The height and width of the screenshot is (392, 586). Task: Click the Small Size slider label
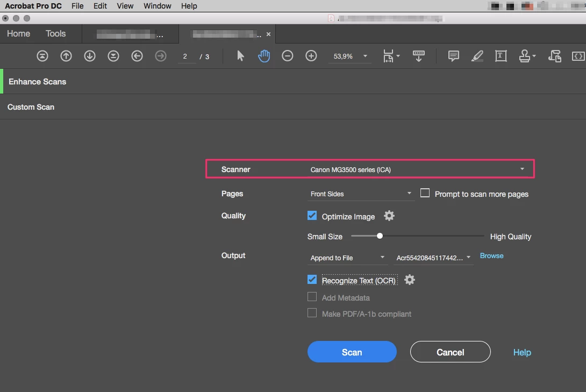[x=325, y=237]
